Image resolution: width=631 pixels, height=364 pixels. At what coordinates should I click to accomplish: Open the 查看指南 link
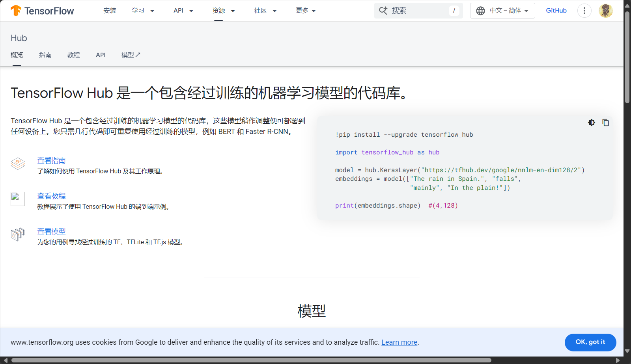pyautogui.click(x=51, y=161)
